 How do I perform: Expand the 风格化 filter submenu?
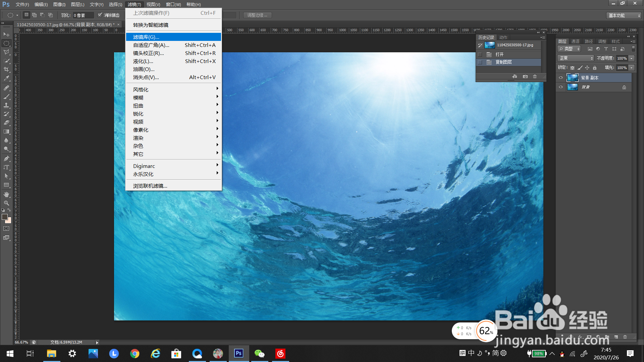173,89
